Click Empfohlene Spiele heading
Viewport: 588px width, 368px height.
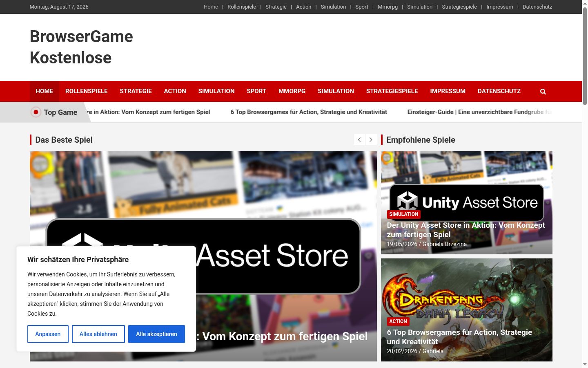click(421, 140)
